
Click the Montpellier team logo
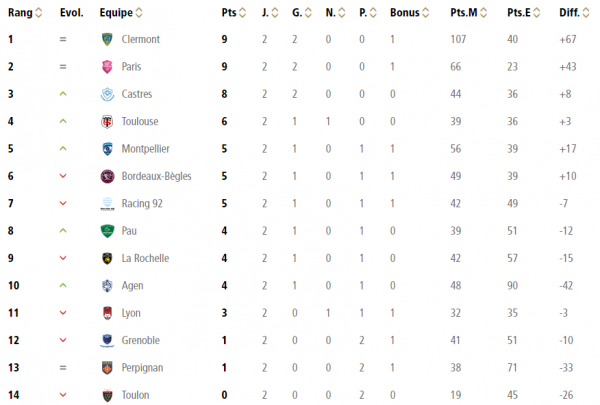[x=106, y=149]
